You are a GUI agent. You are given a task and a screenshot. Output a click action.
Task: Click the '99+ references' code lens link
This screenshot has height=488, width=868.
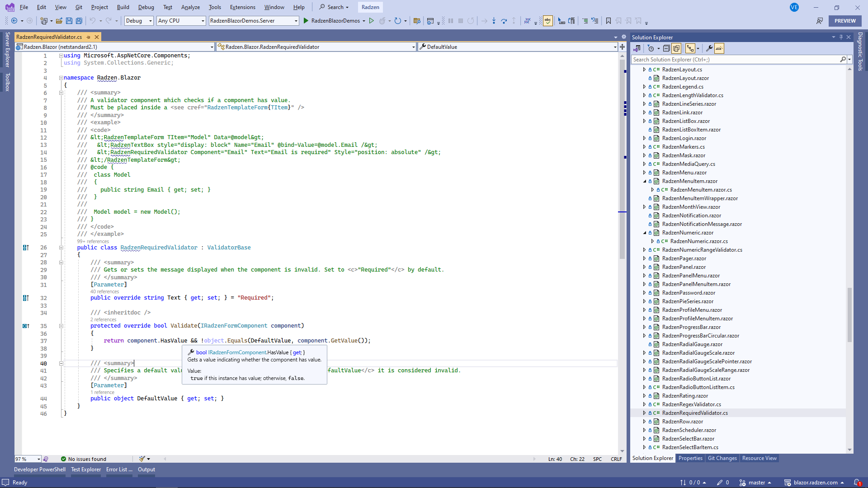click(93, 241)
